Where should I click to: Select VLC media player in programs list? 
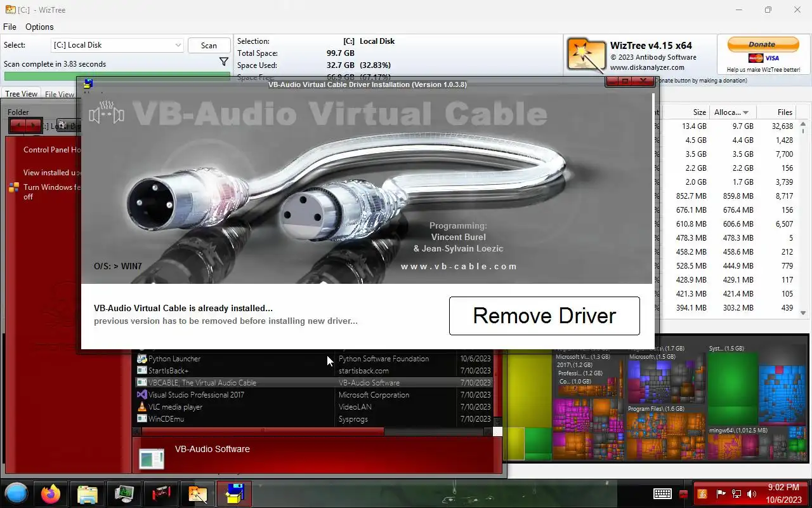point(315,407)
